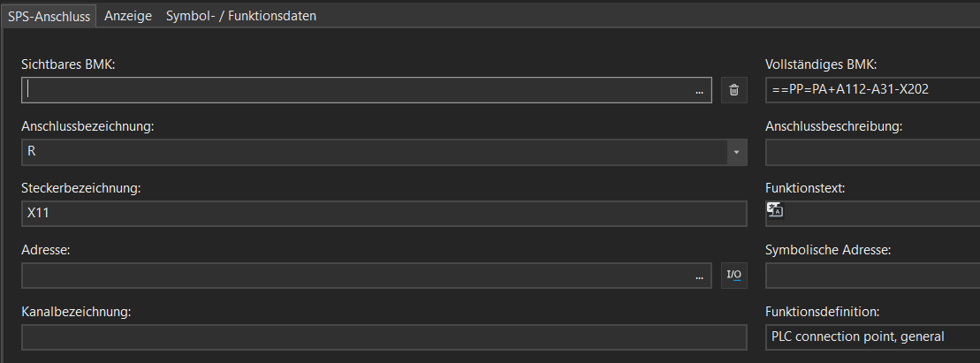Open the Anzeige tab
This screenshot has height=363, width=980.
coord(128,16)
